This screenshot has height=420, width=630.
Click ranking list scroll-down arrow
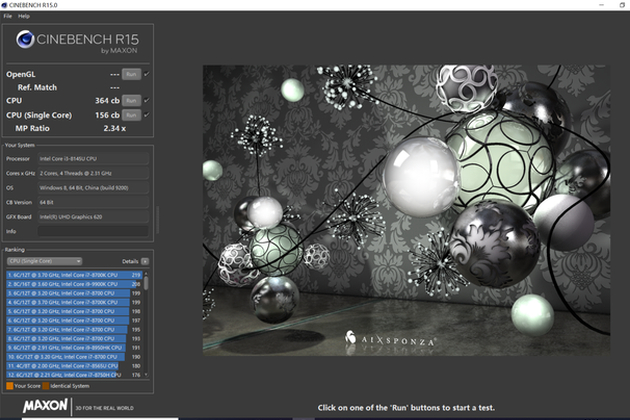(x=146, y=375)
